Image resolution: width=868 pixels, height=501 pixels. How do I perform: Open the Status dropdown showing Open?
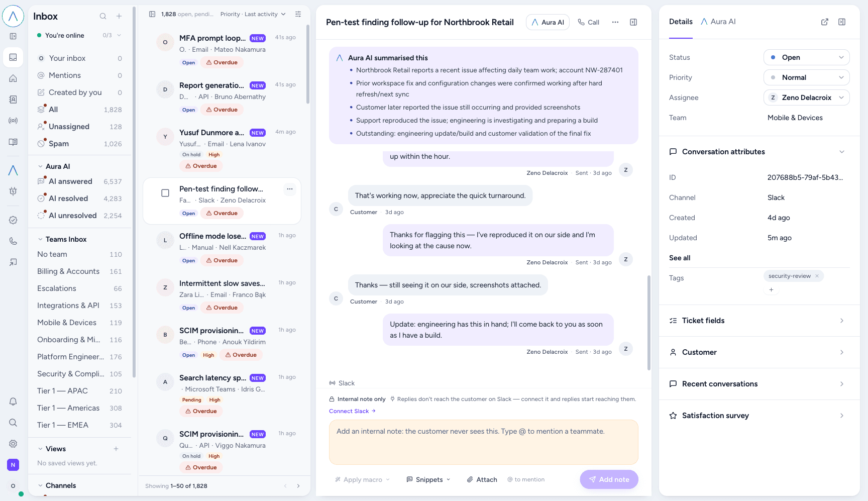(x=806, y=57)
